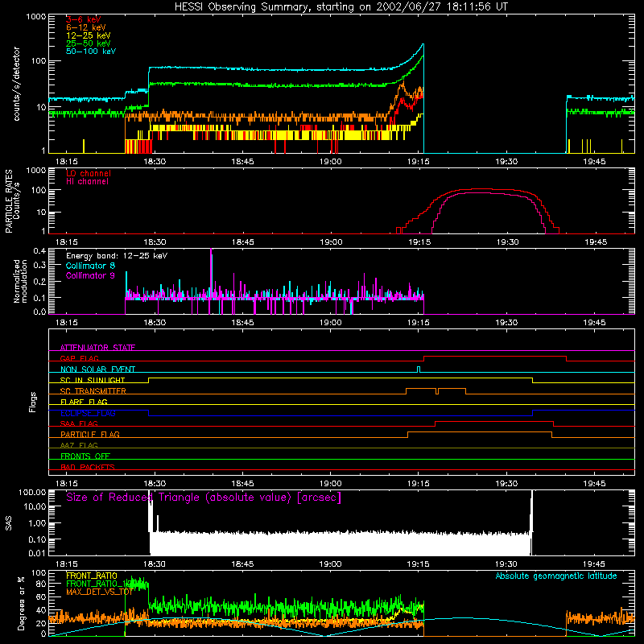644x644 pixels.
Task: Click the ECLIPSE_FLAG label
Action: [88, 413]
